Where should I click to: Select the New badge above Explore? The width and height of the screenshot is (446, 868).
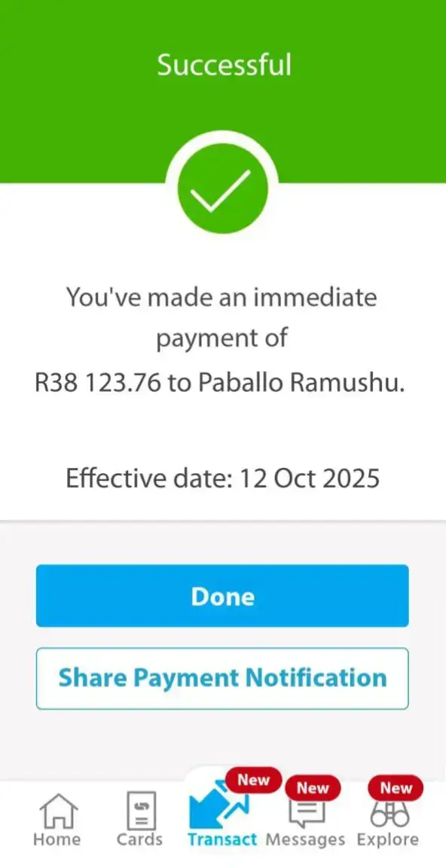tap(396, 788)
